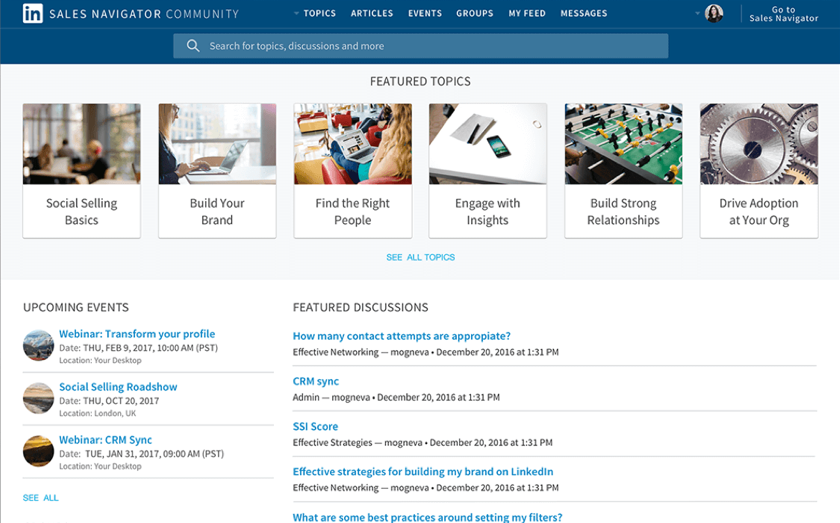Image resolution: width=840 pixels, height=523 pixels.
Task: Click the Build Strong Relationships card title
Action: 623,212
